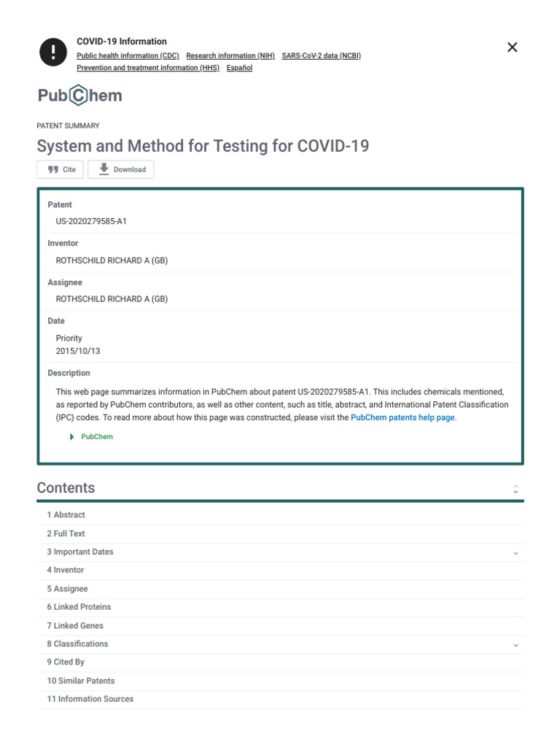This screenshot has width=560, height=747.
Task: Jump to Information Sources section
Action: pyautogui.click(x=90, y=699)
